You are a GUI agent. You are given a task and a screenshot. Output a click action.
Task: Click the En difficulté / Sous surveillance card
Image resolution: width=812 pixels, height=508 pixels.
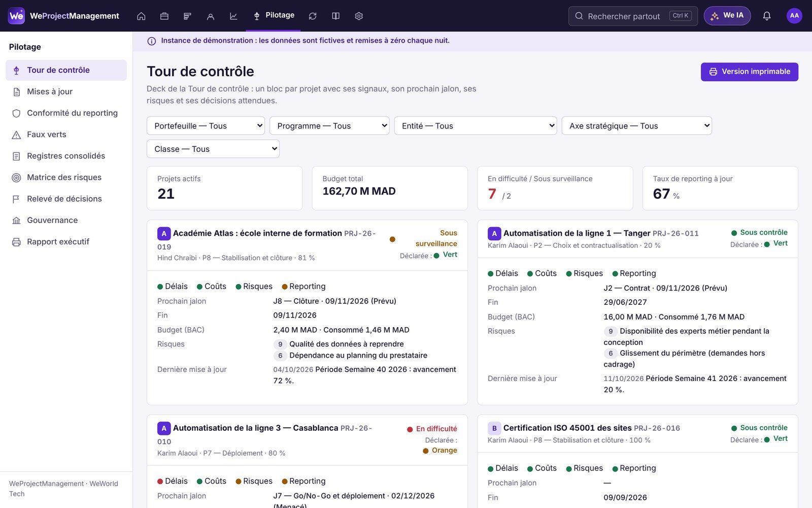click(555, 188)
